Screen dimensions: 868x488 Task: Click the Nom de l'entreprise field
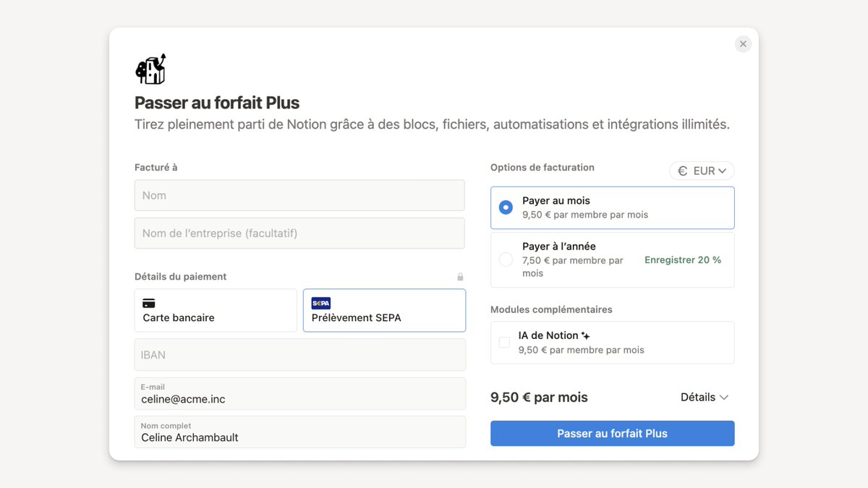(x=299, y=233)
